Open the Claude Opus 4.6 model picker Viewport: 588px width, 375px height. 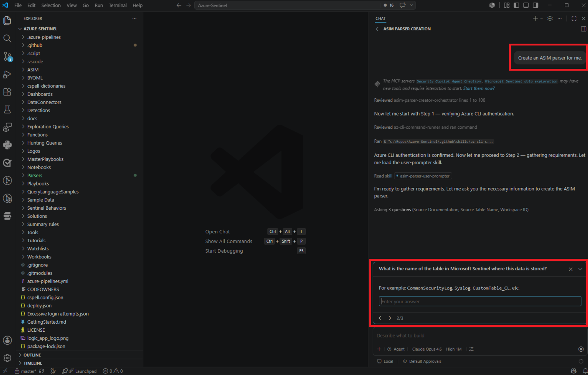pyautogui.click(x=427, y=349)
